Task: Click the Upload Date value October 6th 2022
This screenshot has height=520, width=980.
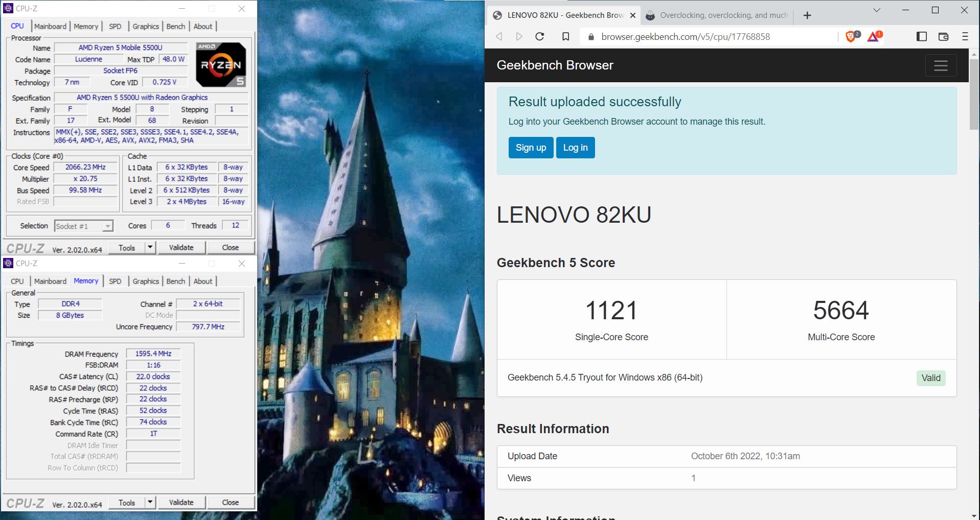Action: point(745,456)
